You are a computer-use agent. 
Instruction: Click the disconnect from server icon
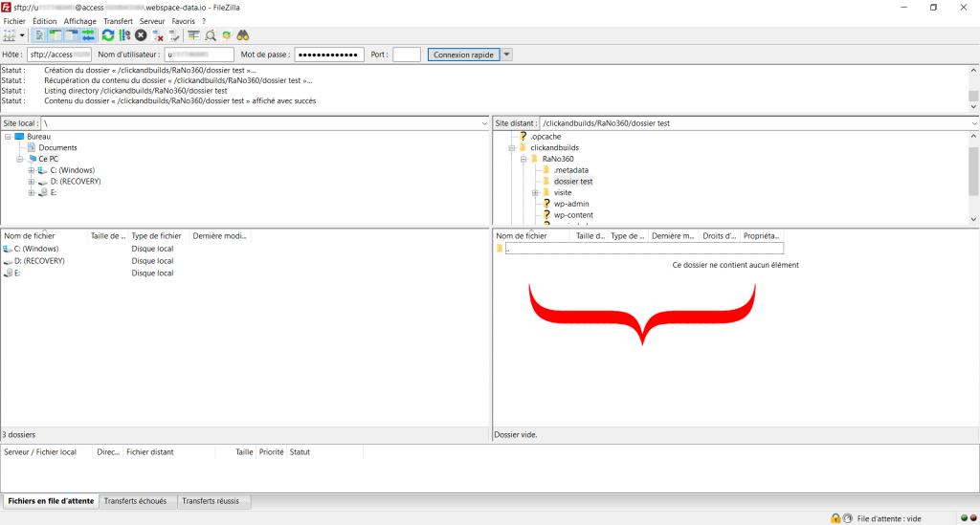coord(158,35)
